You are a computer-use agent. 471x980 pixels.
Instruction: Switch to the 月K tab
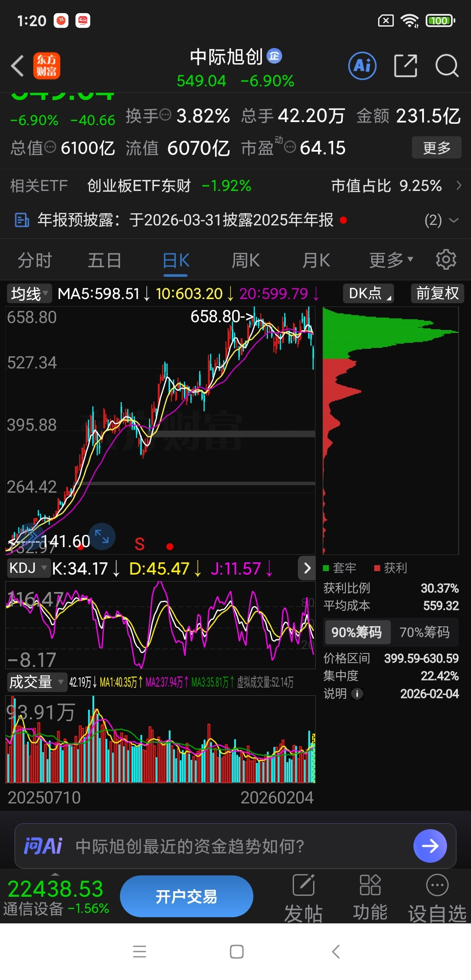[317, 260]
